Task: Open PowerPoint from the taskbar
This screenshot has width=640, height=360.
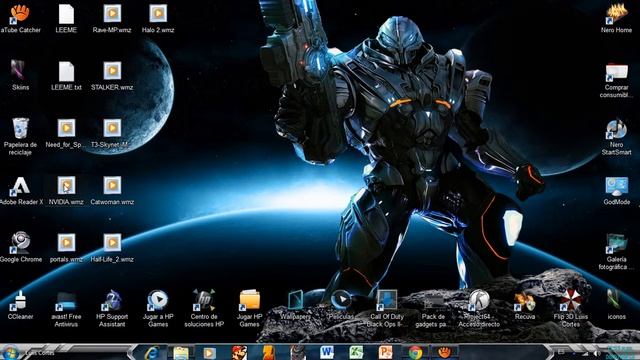Action: (385, 352)
